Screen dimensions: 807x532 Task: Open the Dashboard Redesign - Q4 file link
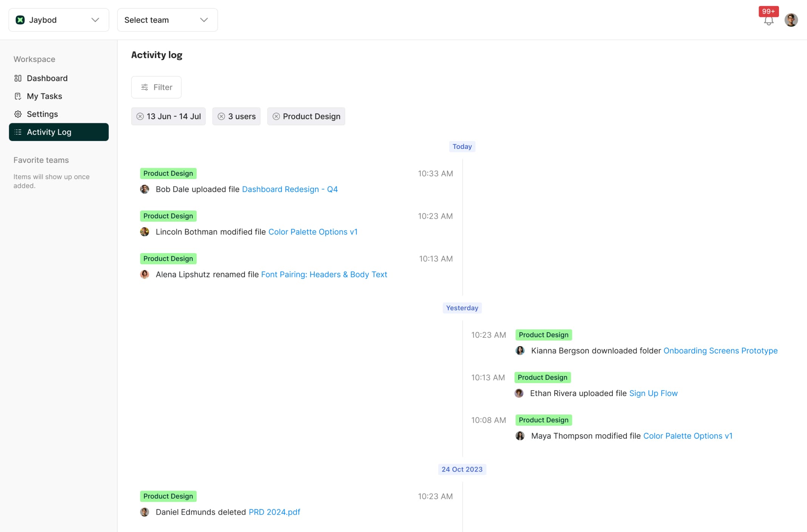(290, 189)
